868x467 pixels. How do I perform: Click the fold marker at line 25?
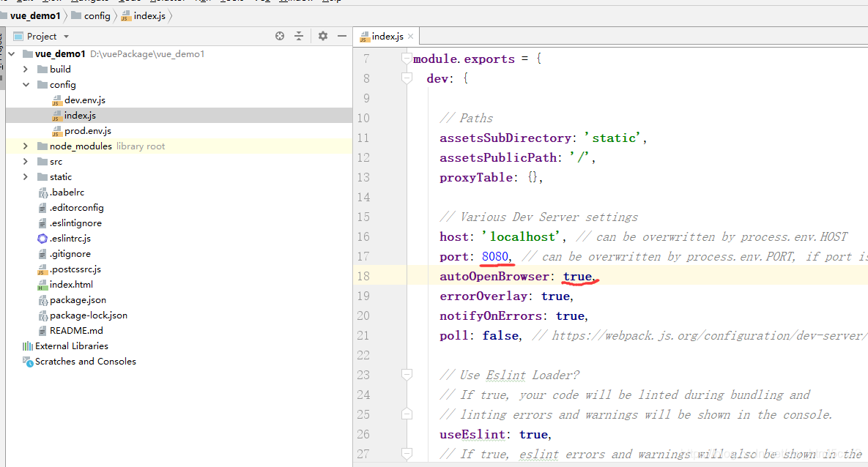[x=407, y=414]
